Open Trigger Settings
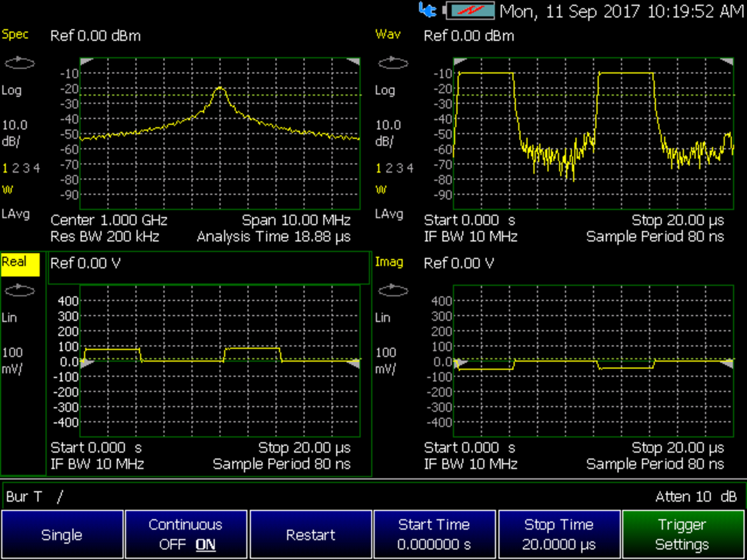The width and height of the screenshot is (747, 560). point(683,534)
